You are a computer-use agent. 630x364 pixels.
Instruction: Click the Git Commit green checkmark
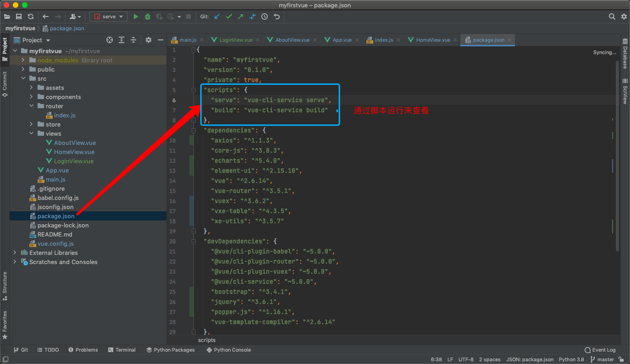229,17
